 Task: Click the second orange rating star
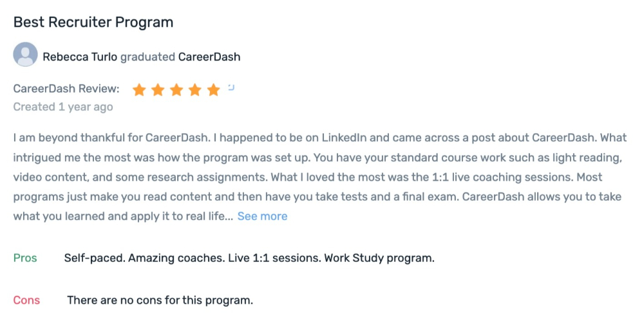pyautogui.click(x=158, y=89)
